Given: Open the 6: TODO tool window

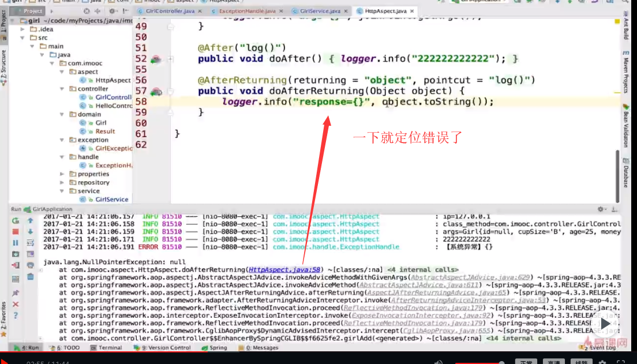Looking at the screenshot, I should point(64,348).
